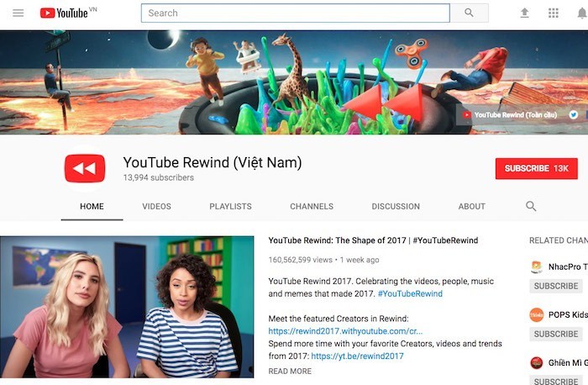
Task: Click the NhacPro channel avatar
Action: pos(536,266)
